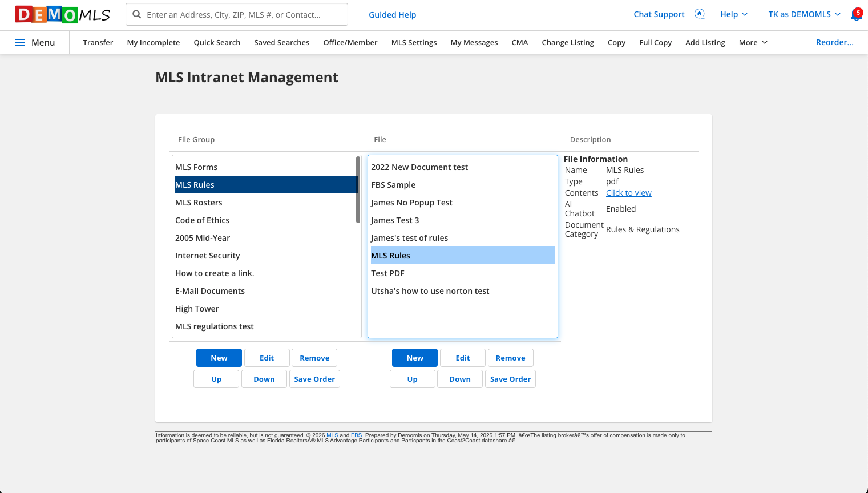Select 2005 Mid-Year file group

[x=265, y=238]
